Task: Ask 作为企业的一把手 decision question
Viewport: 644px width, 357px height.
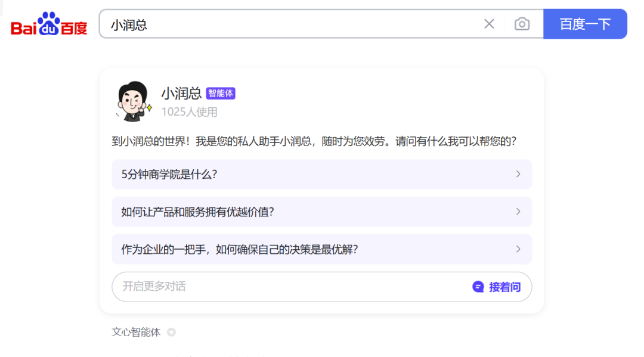Action: pyautogui.click(x=321, y=249)
